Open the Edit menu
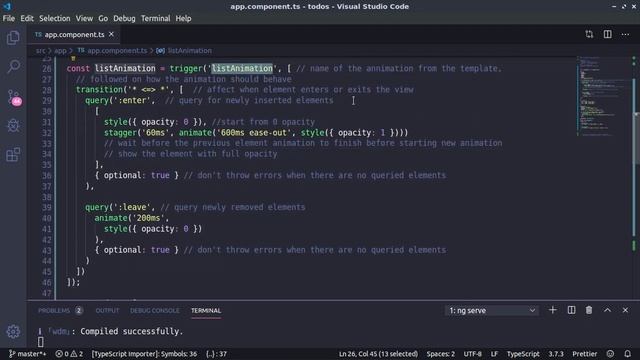This screenshot has height=360, width=640. pos(27,18)
